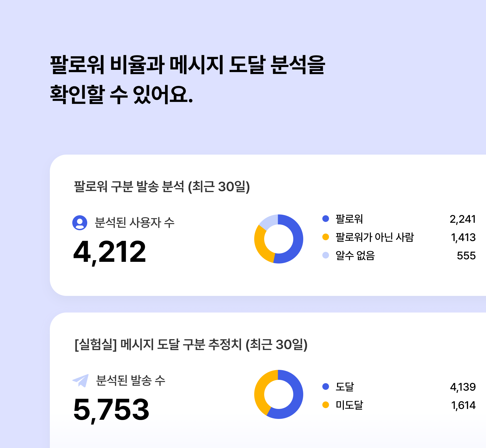Click the 5,753 analyzed sends count
This screenshot has width=486, height=448.
coord(111,410)
